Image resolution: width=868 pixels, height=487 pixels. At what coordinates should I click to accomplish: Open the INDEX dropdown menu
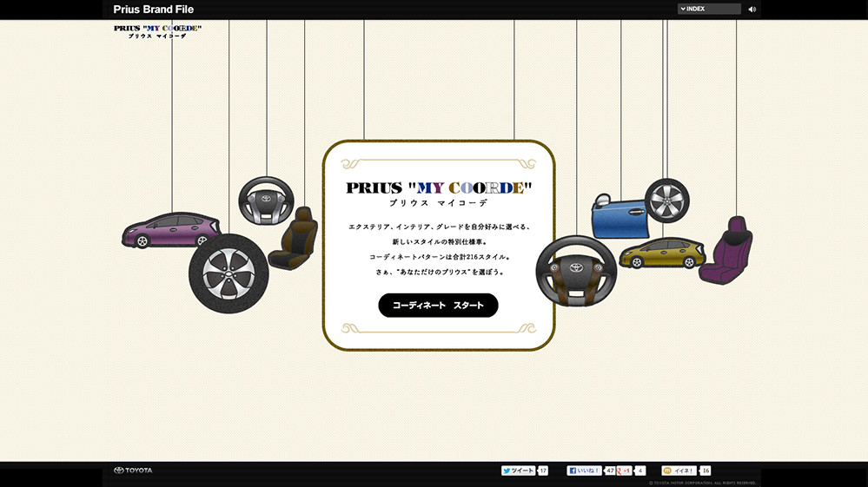click(x=709, y=9)
